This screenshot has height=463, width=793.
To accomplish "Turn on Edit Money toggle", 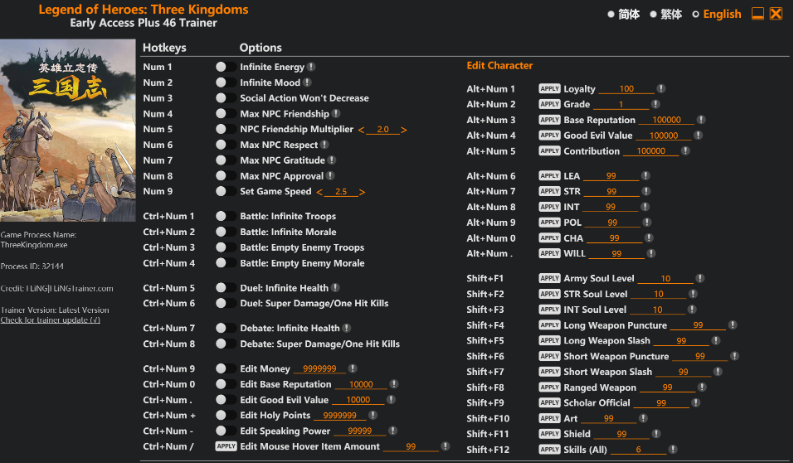I will coord(226,369).
